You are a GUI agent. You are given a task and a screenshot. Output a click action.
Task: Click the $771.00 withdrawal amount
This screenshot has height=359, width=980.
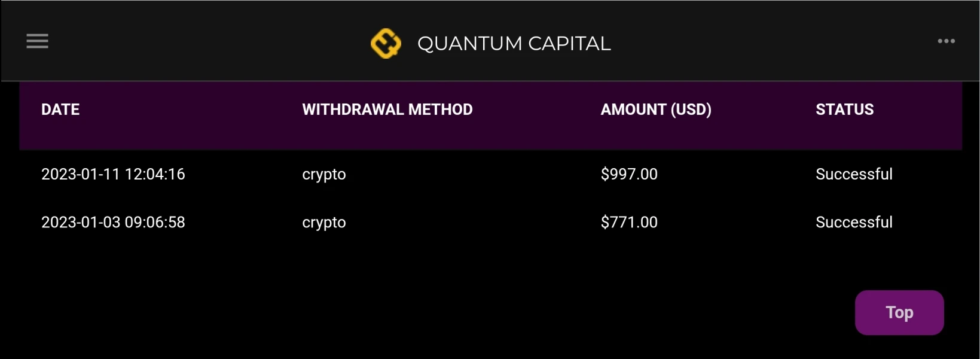pos(628,223)
